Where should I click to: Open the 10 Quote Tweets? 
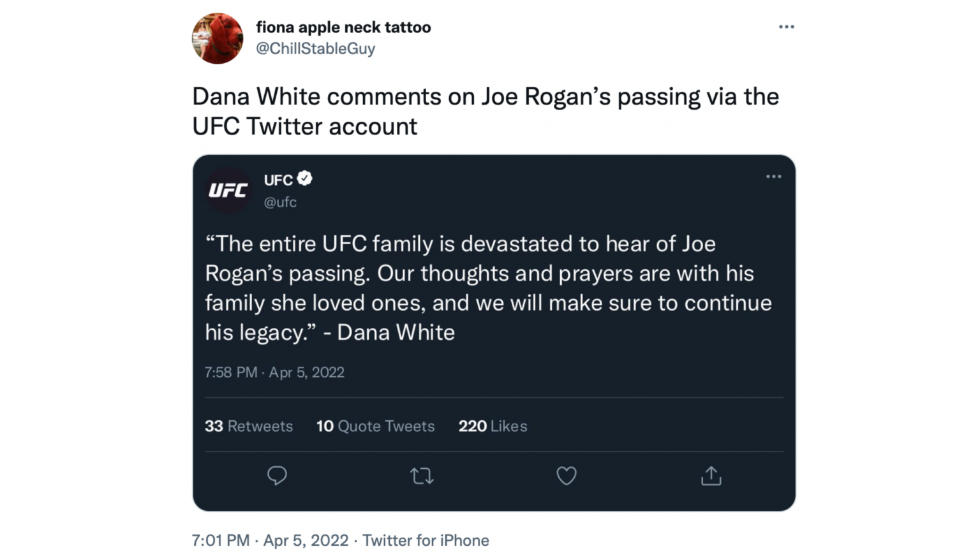click(x=375, y=426)
